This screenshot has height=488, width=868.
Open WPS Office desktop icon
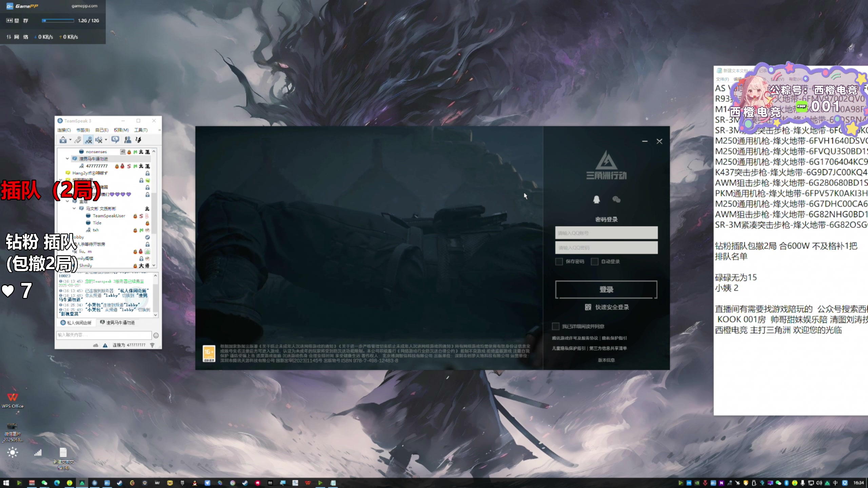click(x=13, y=400)
